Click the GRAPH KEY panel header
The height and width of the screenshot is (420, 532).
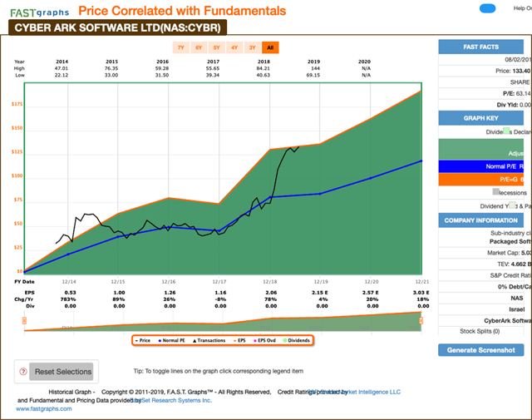(480, 118)
